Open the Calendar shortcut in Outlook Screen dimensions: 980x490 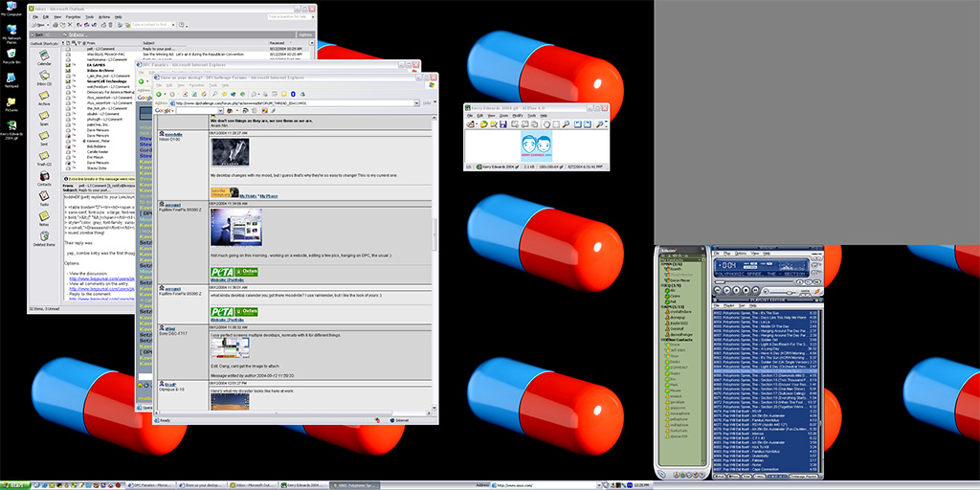click(x=44, y=56)
